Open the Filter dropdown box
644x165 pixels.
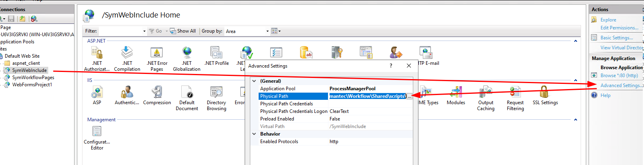tap(123, 31)
